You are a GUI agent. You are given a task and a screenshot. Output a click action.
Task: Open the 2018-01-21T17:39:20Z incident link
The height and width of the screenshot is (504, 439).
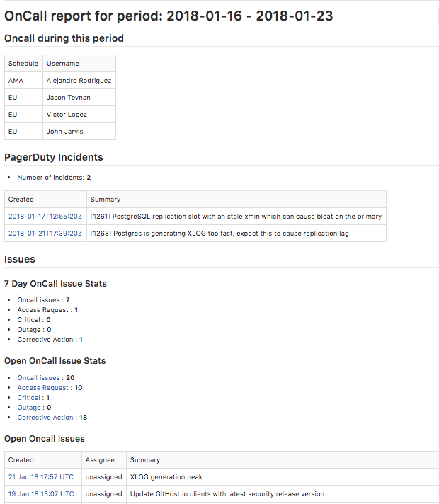[45, 234]
